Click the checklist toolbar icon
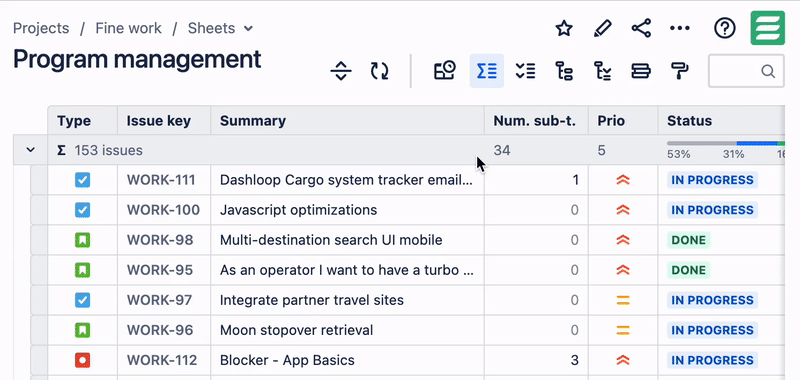The width and height of the screenshot is (800, 380). [525, 71]
